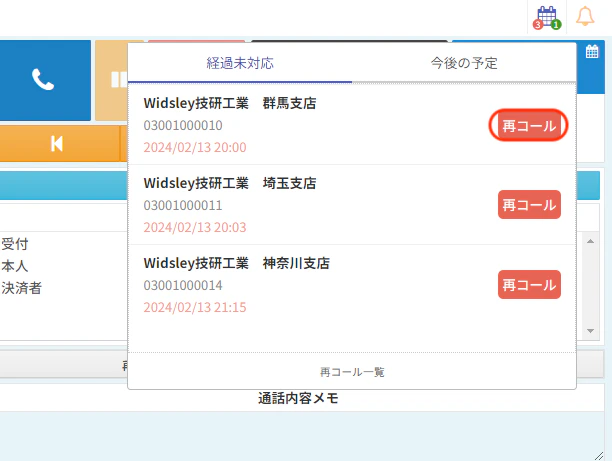Select 受付 in the left list
612x461 pixels.
pos(15,244)
